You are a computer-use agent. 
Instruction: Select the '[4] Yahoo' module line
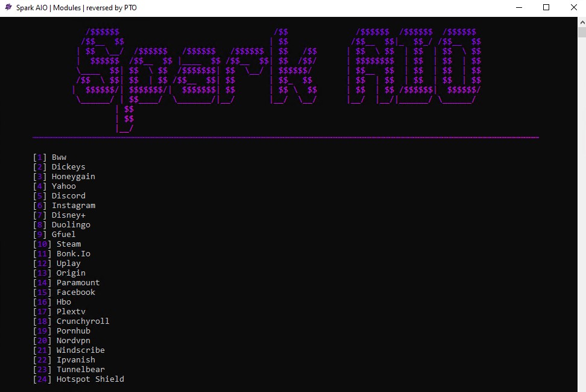tap(55, 186)
